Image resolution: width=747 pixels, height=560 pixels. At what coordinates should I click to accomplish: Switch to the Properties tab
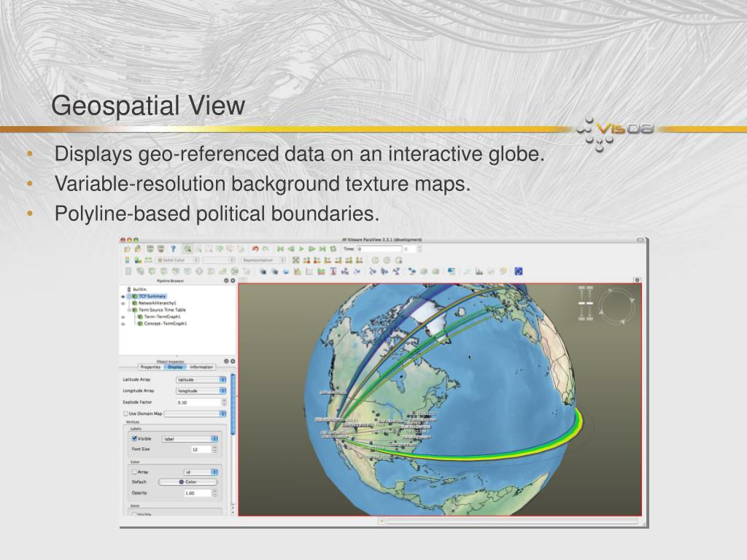[150, 367]
